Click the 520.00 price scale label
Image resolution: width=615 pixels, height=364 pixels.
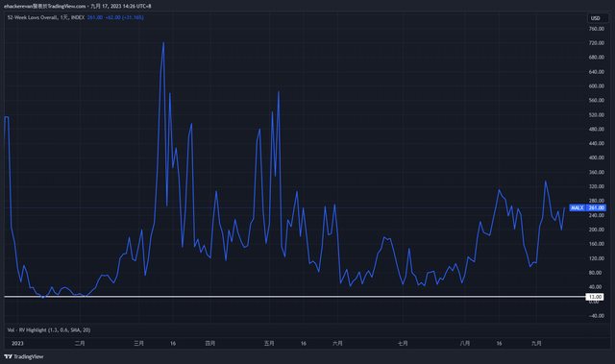pyautogui.click(x=596, y=115)
